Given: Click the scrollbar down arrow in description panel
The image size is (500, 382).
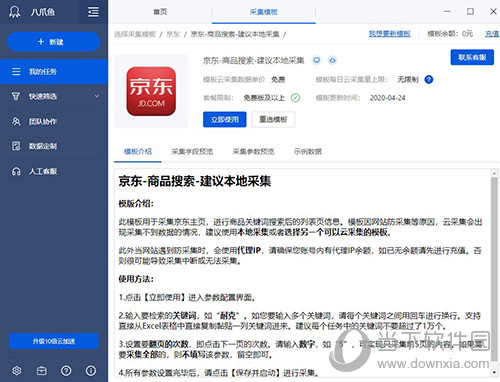Looking at the screenshot, I should [494, 373].
